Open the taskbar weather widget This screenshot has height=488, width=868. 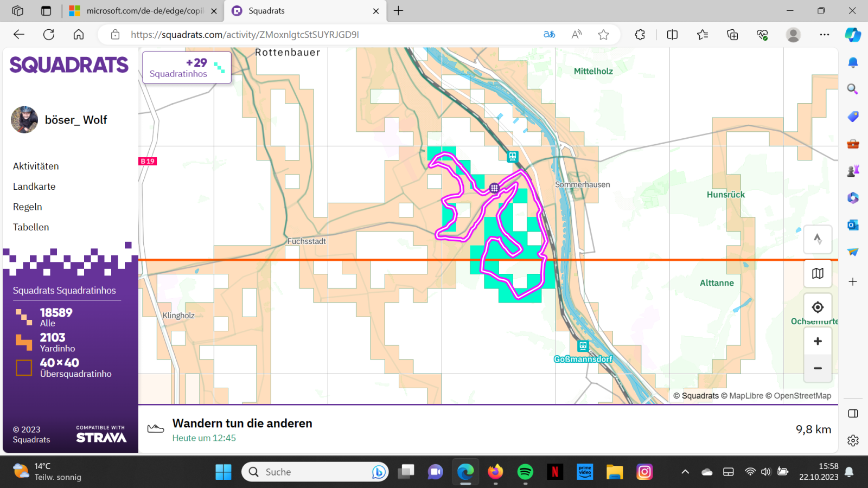[47, 472]
